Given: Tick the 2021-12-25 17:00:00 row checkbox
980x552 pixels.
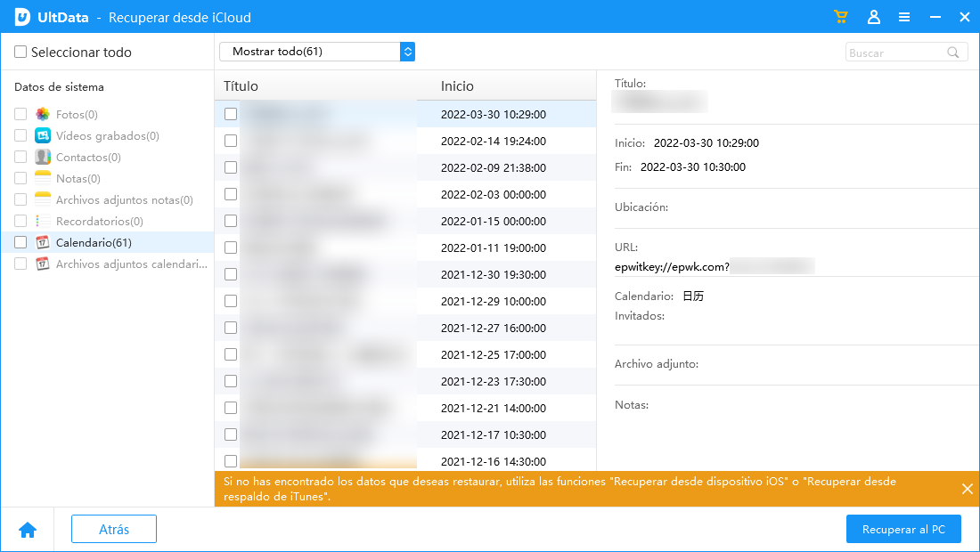Looking at the screenshot, I should point(231,354).
